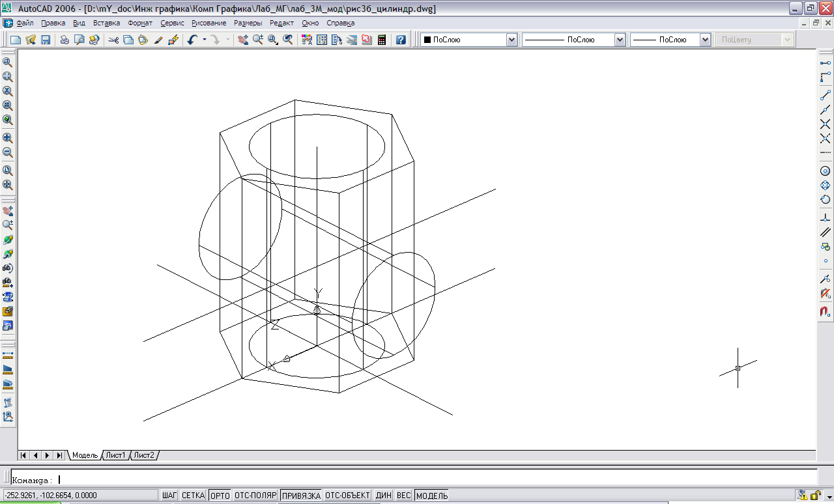The image size is (834, 504).
Task: Select the Snap to Parallel icon
Action: pyautogui.click(x=825, y=232)
